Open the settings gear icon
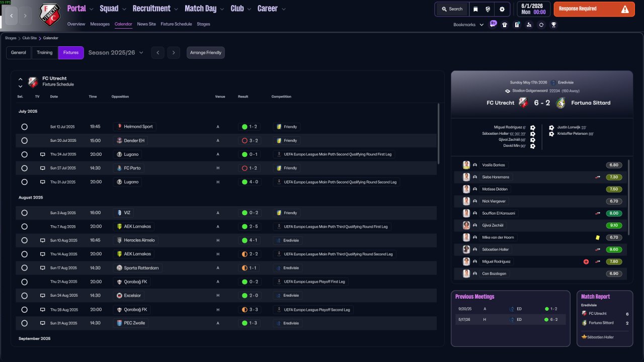Viewport: 644px width, 362px height. click(502, 9)
